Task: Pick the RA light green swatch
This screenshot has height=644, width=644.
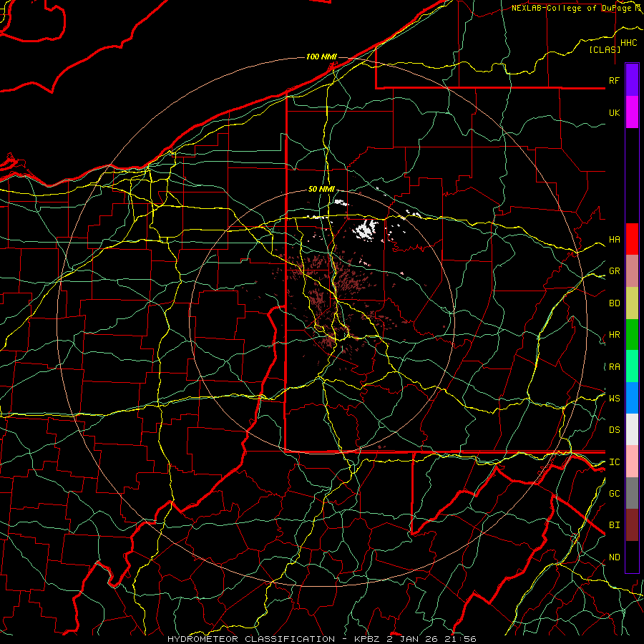Action: [x=632, y=366]
